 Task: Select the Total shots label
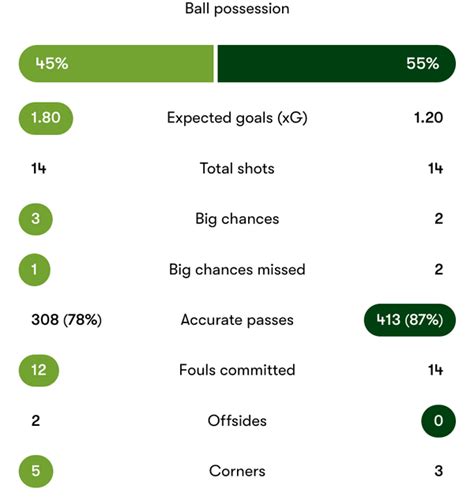(x=237, y=168)
